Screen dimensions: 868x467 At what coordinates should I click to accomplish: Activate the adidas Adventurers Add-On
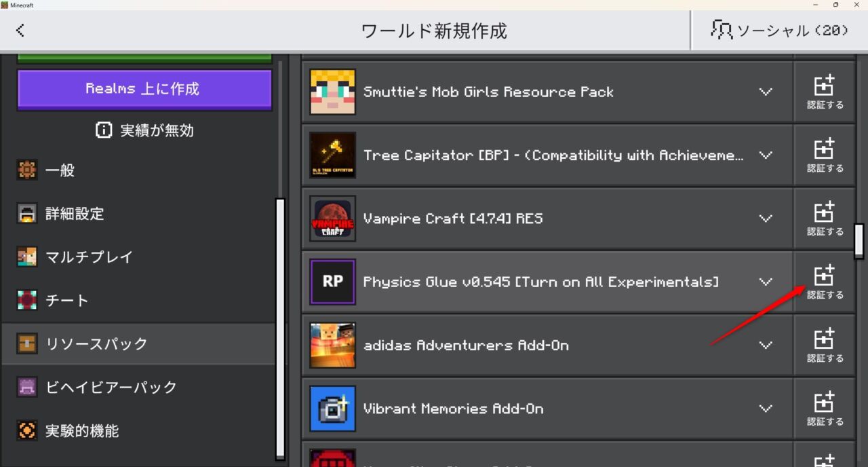point(825,345)
